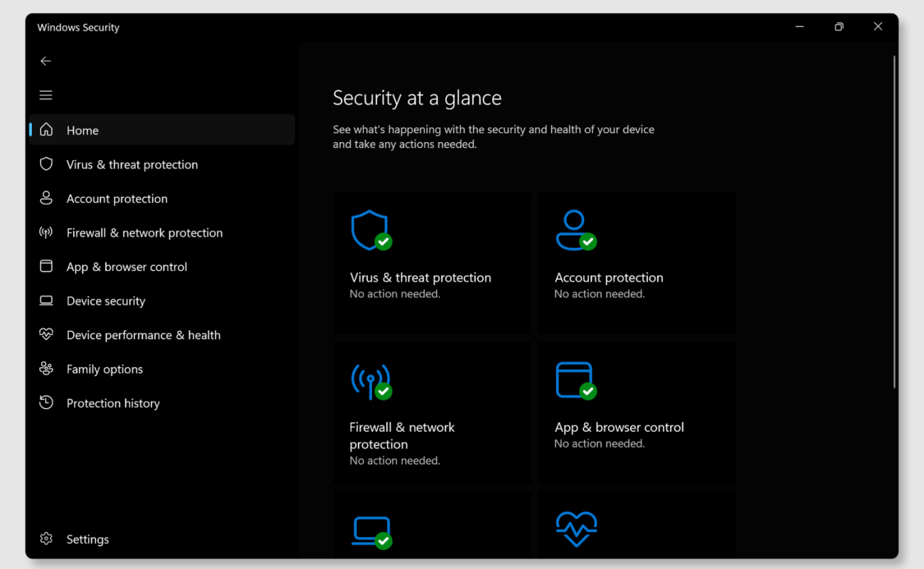Click 'No action needed.' under App & browser control
The image size is (924, 569).
600,444
